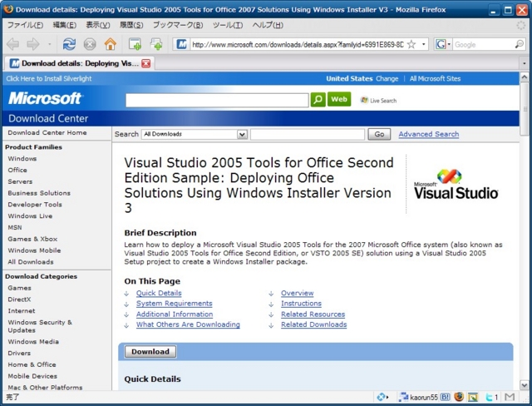Jump to Instructions section

click(301, 304)
